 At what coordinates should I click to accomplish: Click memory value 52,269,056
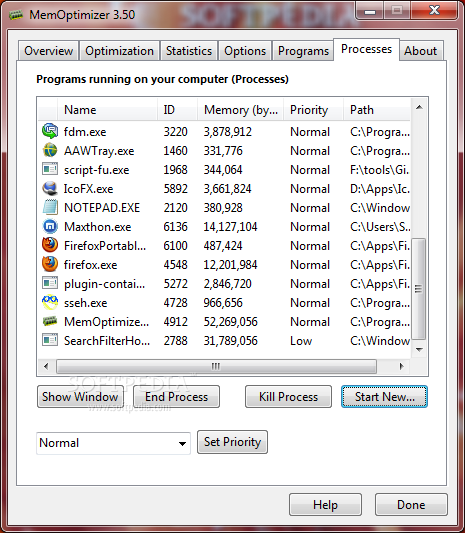[x=230, y=322]
